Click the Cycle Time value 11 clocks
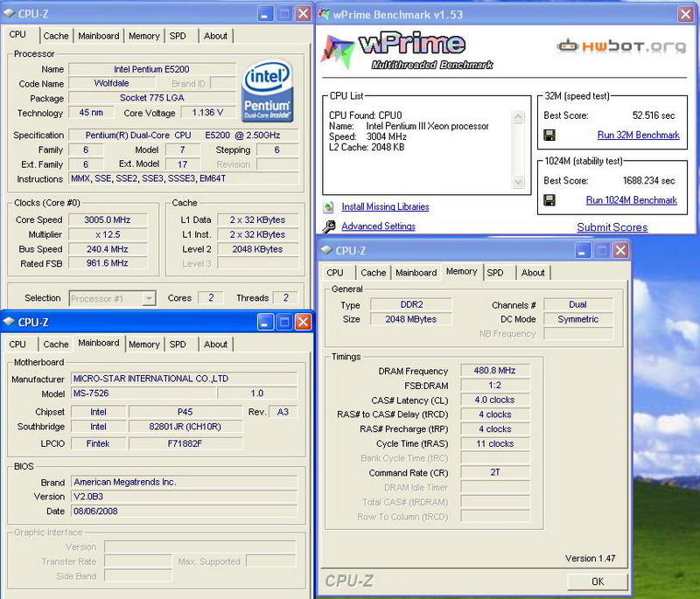 coord(494,444)
